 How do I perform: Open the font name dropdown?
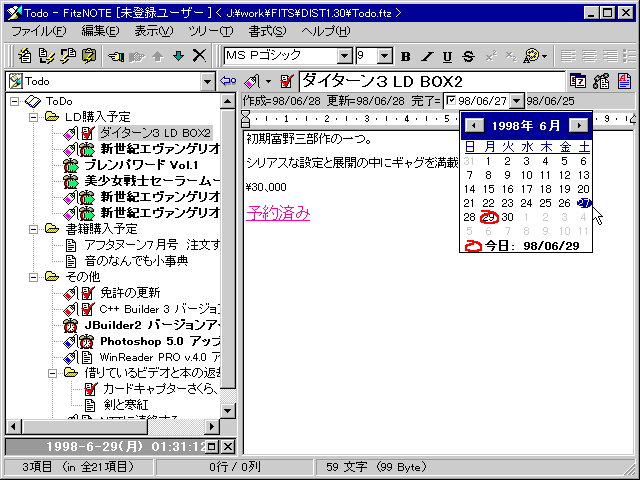(344, 56)
